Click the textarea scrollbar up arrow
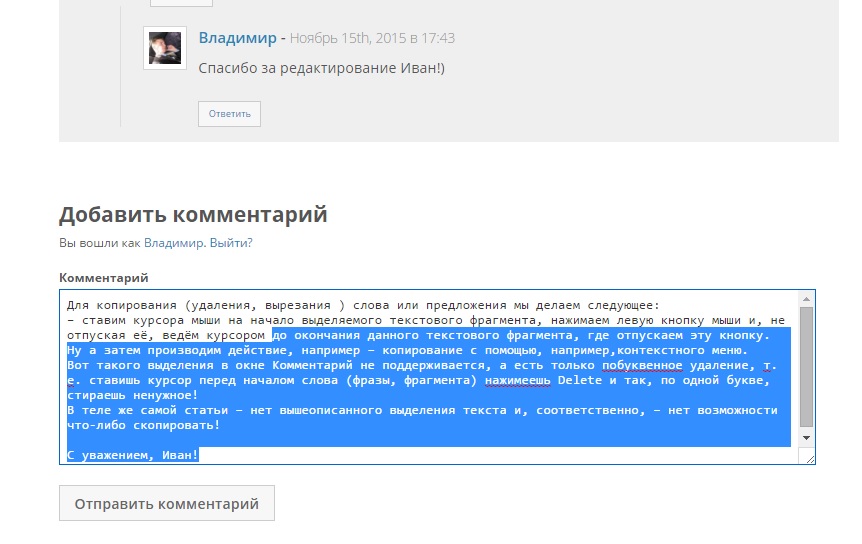This screenshot has width=862, height=544. pos(806,299)
